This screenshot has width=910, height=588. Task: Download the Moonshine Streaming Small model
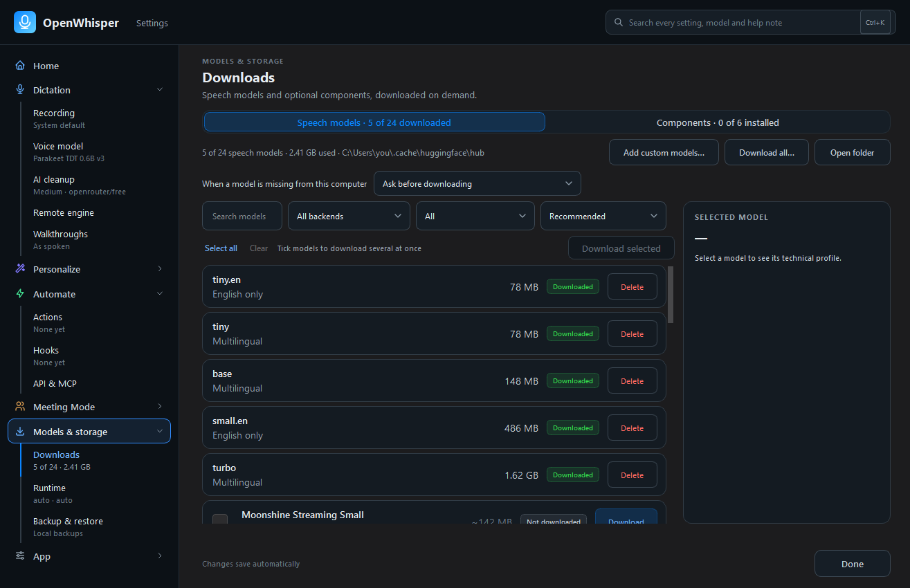pos(626,517)
